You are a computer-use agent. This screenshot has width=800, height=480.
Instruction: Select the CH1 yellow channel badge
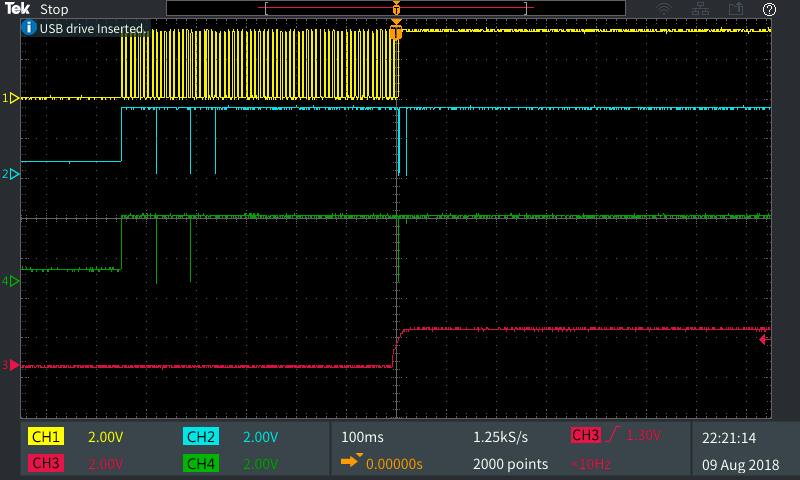pyautogui.click(x=46, y=437)
